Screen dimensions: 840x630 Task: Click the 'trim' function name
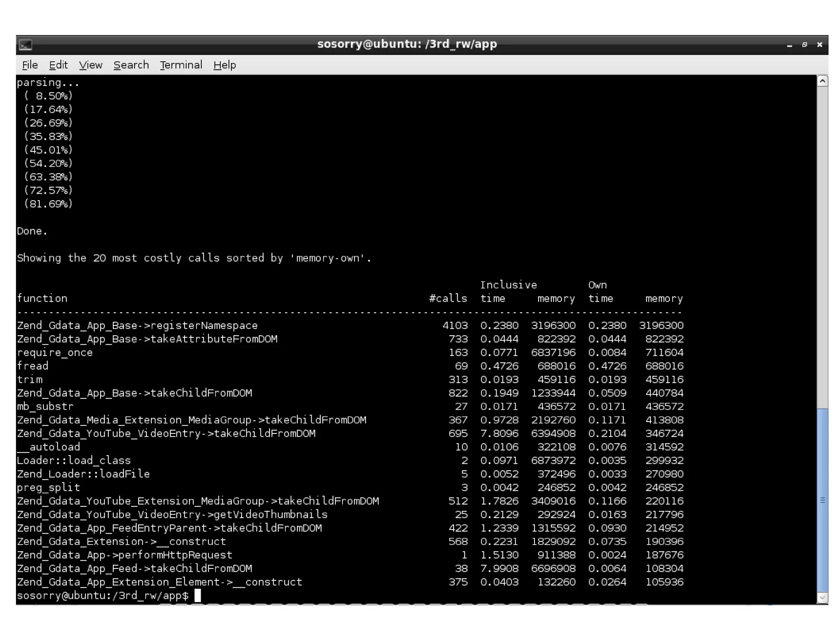[x=30, y=379]
